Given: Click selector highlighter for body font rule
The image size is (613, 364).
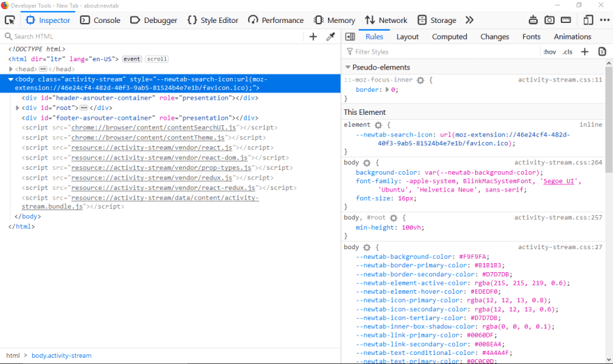Looking at the screenshot, I should coord(366,163).
